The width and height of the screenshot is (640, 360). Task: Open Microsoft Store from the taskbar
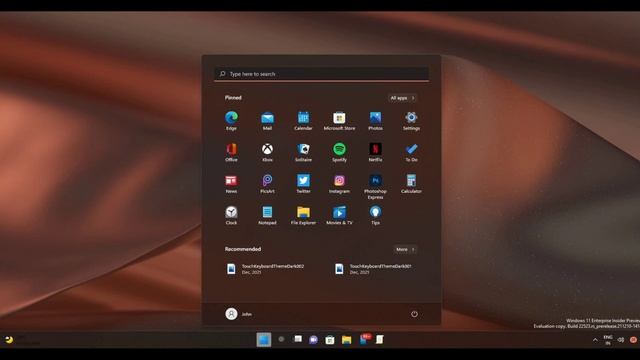(x=330, y=340)
